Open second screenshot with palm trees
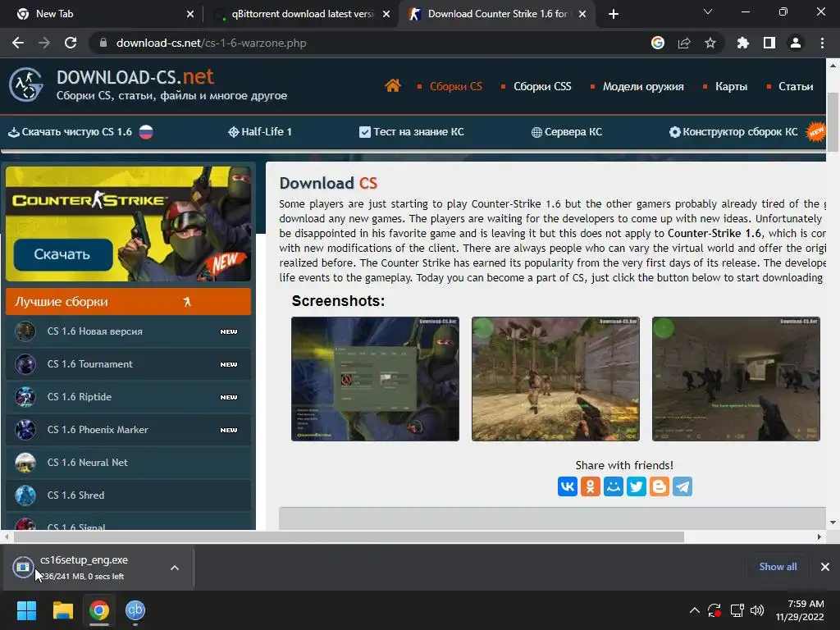 tap(555, 379)
